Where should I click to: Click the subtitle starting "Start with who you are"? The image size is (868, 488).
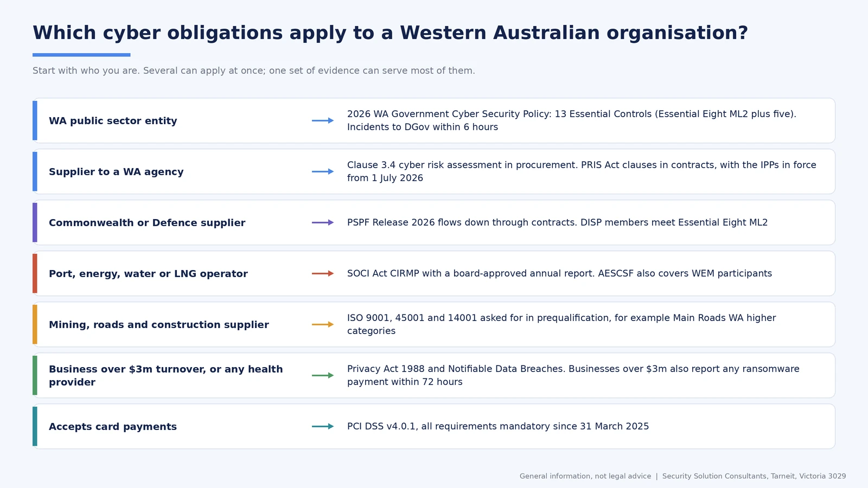coord(253,70)
